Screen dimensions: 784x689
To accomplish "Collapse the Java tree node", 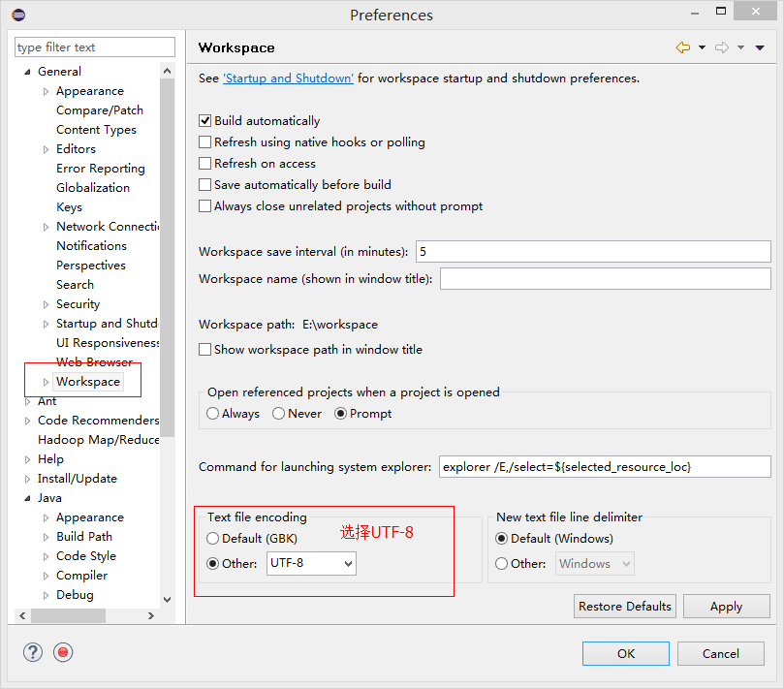I will click(x=27, y=498).
